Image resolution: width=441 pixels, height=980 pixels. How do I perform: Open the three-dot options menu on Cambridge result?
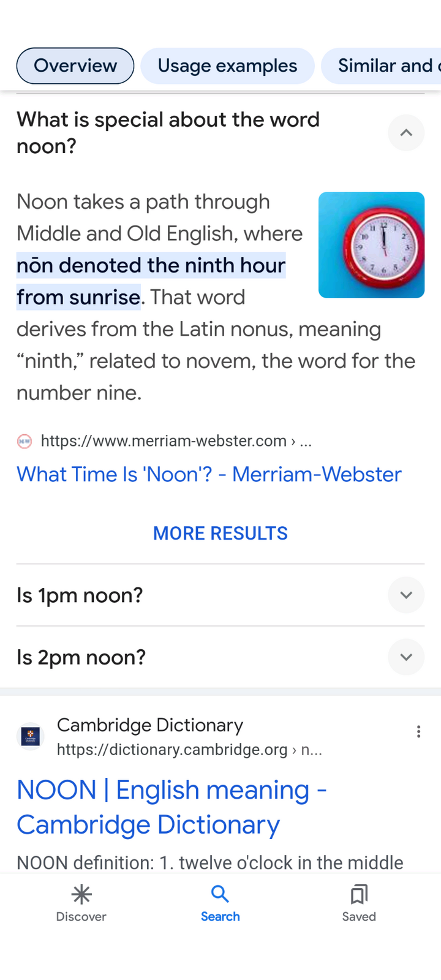click(x=419, y=731)
